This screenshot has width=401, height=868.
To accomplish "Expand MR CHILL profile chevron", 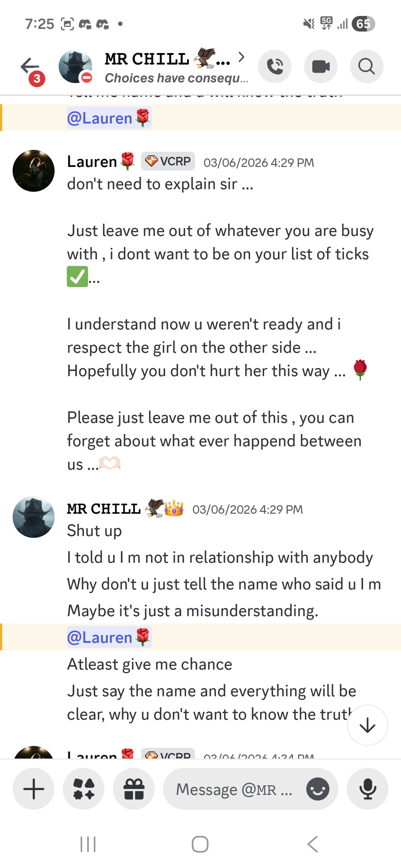I will pyautogui.click(x=241, y=57).
